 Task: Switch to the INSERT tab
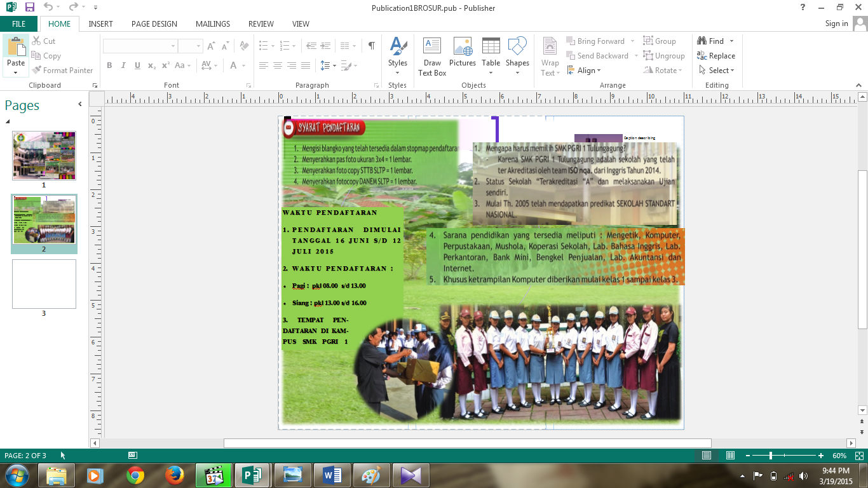point(100,24)
